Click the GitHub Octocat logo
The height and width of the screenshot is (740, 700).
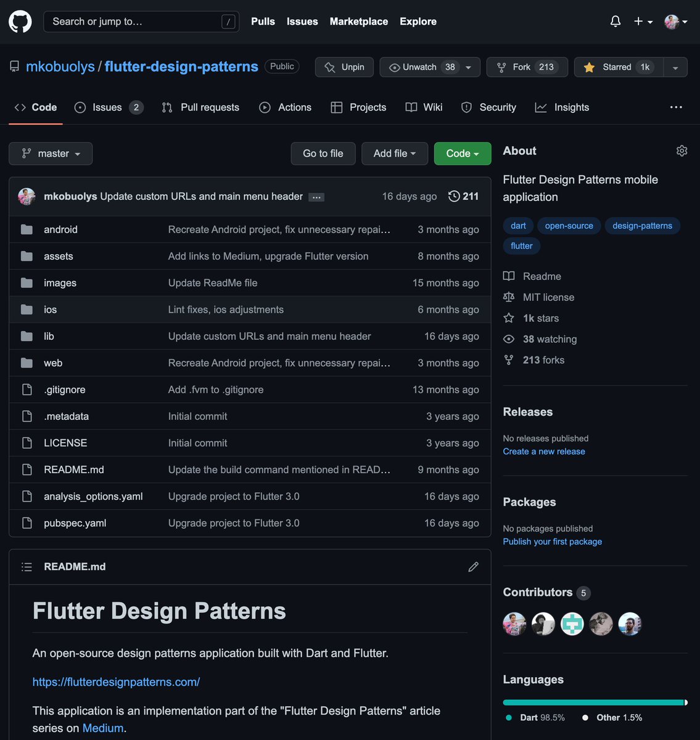tap(20, 22)
